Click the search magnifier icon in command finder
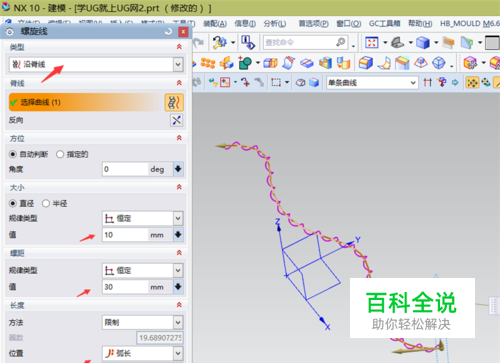 [x=341, y=42]
